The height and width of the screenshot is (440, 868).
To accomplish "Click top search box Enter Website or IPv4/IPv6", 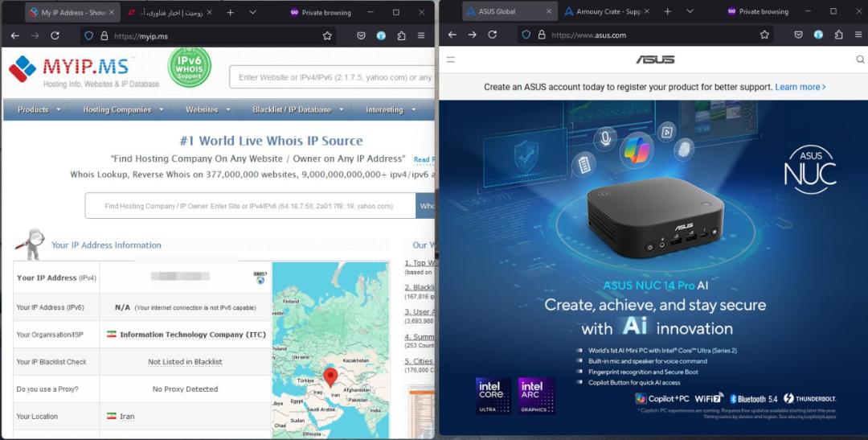I will tap(332, 77).
